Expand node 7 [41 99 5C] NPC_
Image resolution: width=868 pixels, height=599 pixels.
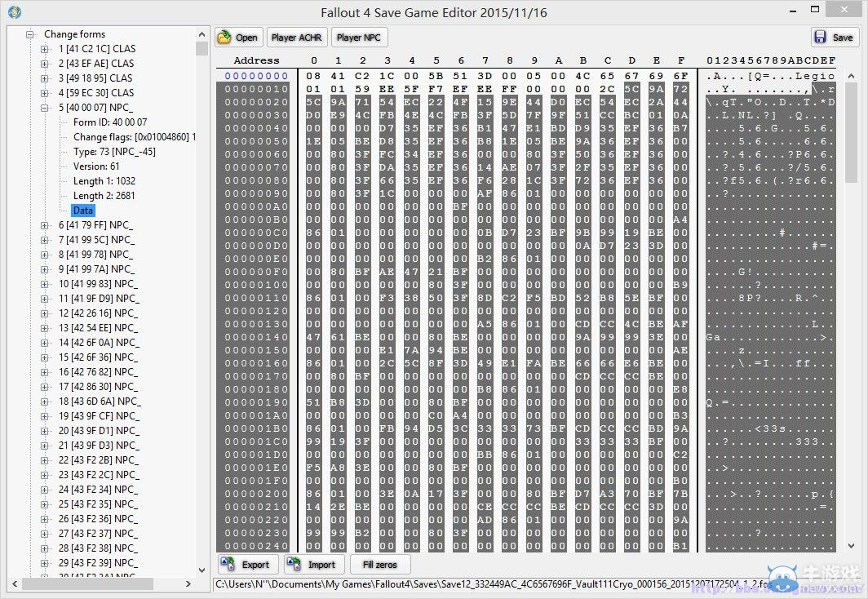44,240
